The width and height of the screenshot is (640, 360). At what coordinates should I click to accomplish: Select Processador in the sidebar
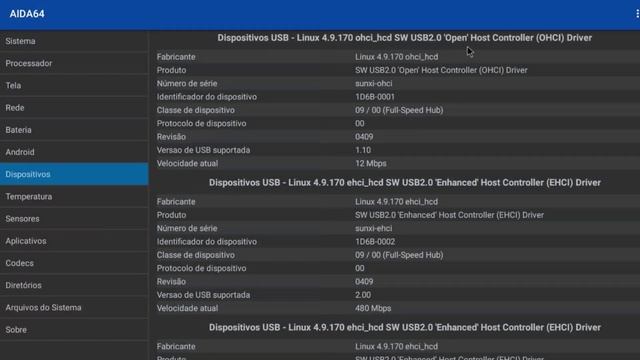click(74, 63)
